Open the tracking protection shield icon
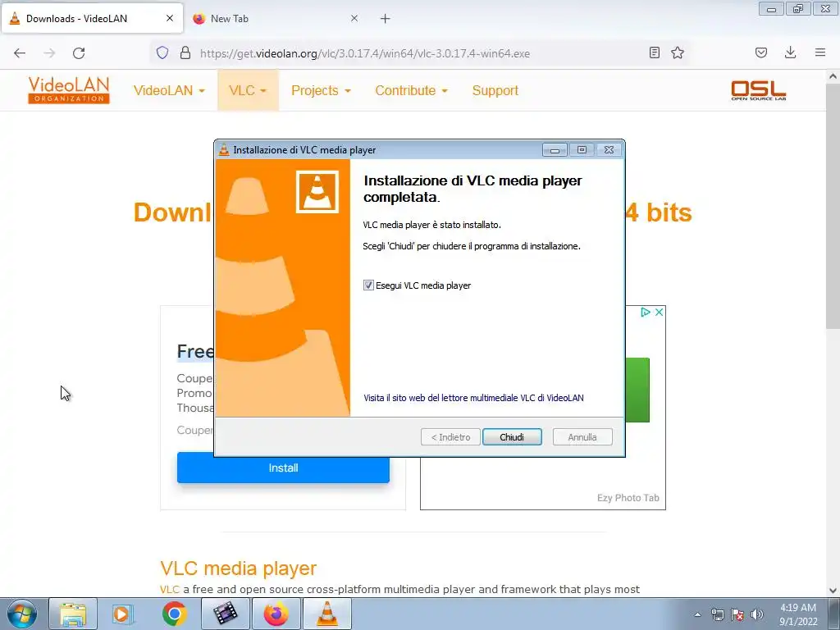The image size is (840, 630). pyautogui.click(x=162, y=52)
